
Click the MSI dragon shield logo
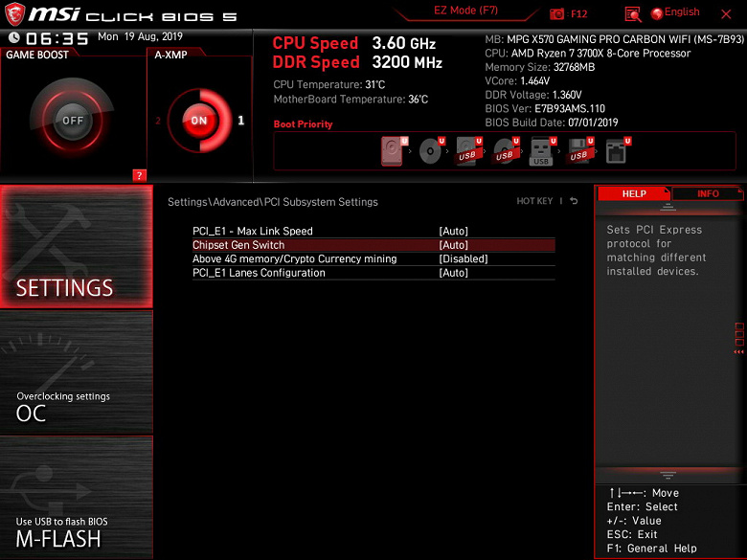14,14
